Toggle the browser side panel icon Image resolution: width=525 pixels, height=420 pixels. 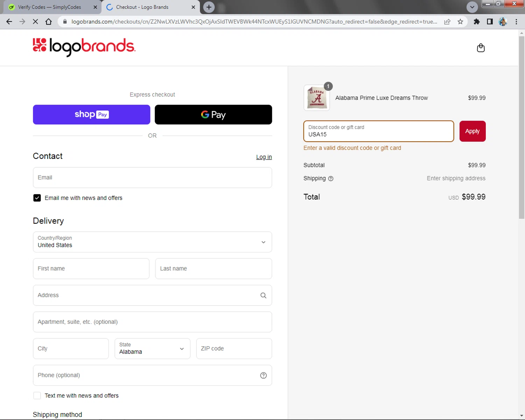pyautogui.click(x=490, y=22)
